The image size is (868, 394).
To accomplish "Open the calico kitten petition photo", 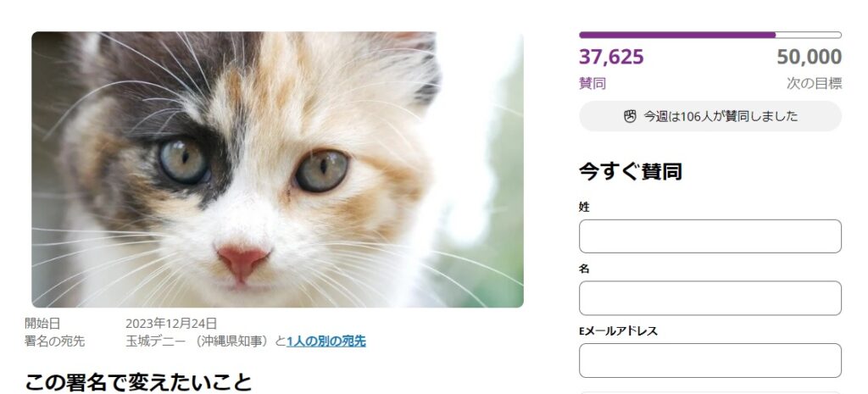I will tap(277, 169).
